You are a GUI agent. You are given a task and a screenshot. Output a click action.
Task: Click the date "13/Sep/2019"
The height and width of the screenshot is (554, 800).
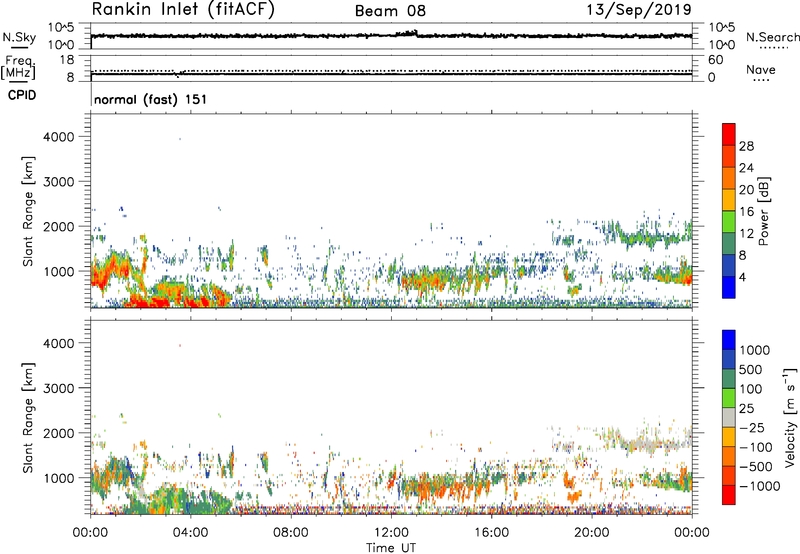click(639, 9)
